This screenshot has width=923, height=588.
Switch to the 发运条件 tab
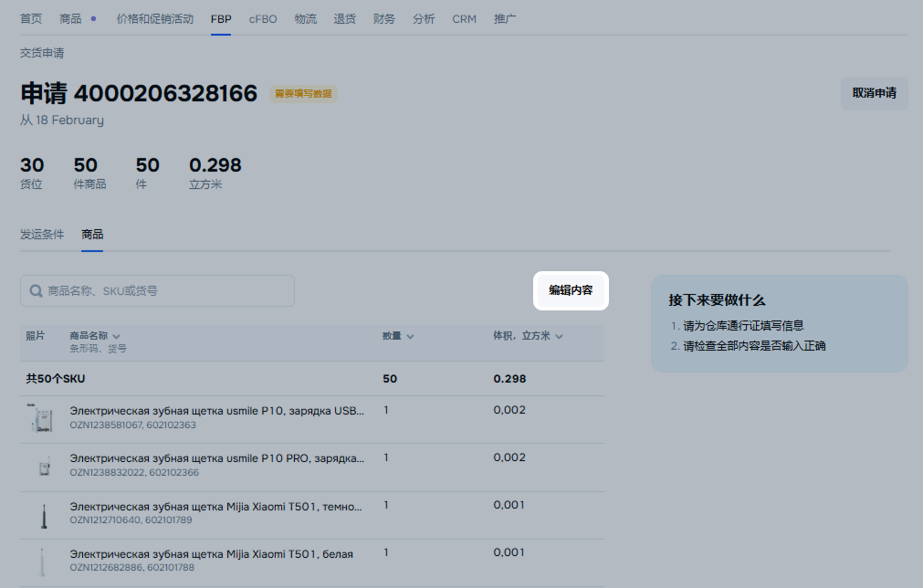click(x=42, y=235)
